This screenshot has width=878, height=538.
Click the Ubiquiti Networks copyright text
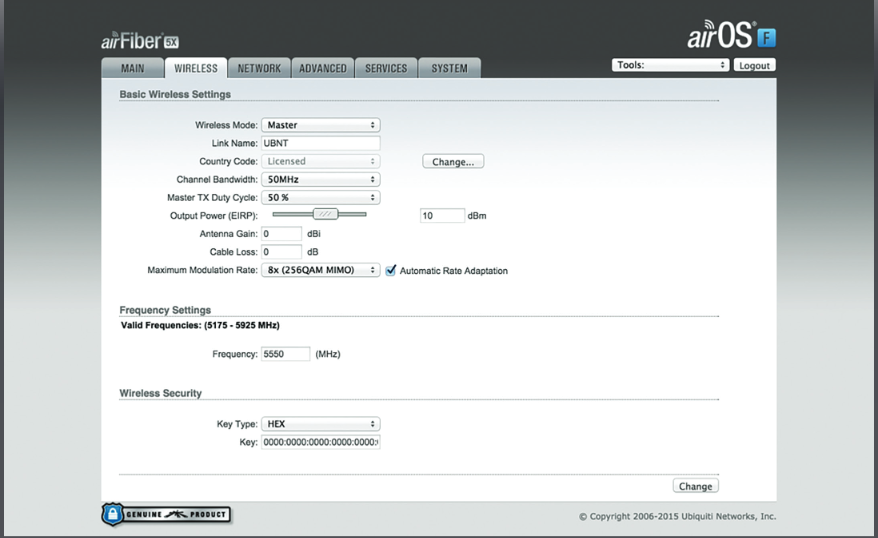coord(678,516)
